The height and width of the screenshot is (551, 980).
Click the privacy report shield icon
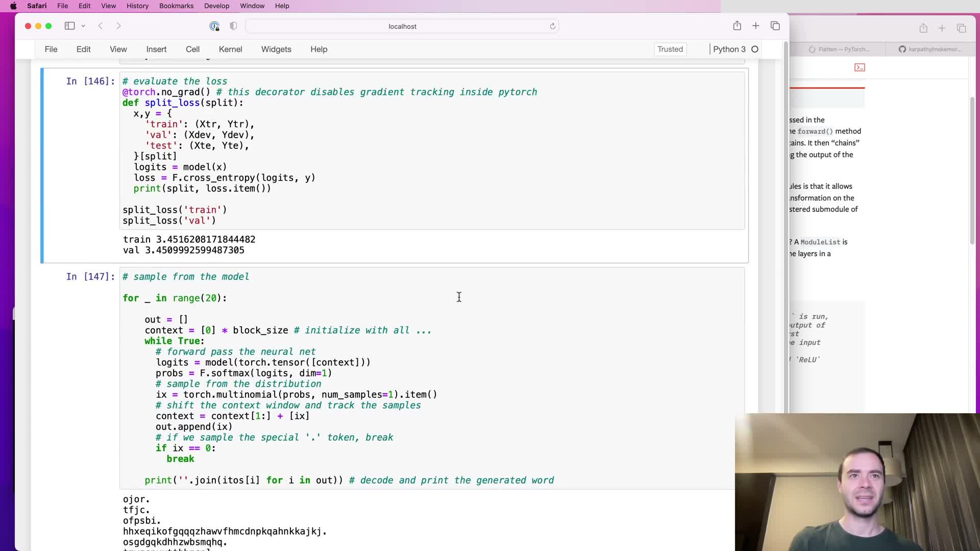[233, 26]
